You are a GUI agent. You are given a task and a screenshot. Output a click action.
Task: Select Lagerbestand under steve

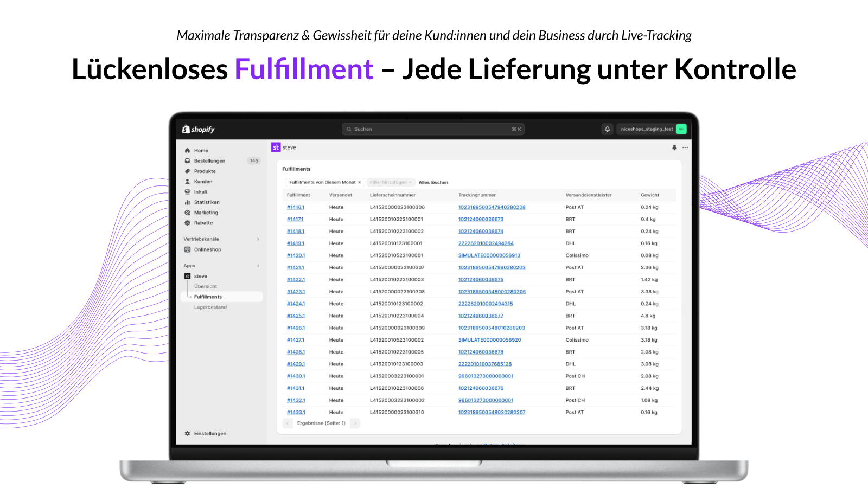(x=210, y=307)
